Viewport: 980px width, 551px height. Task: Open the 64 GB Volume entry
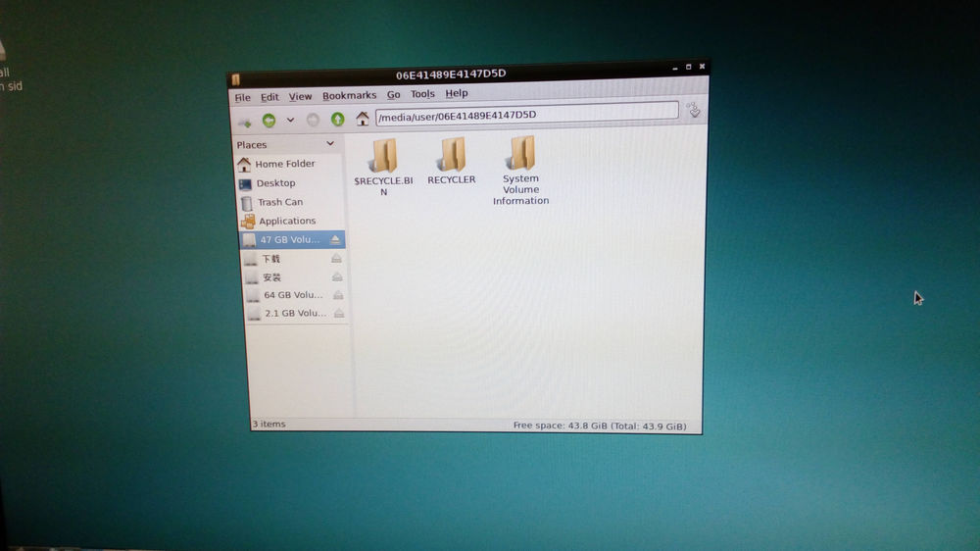(x=292, y=294)
